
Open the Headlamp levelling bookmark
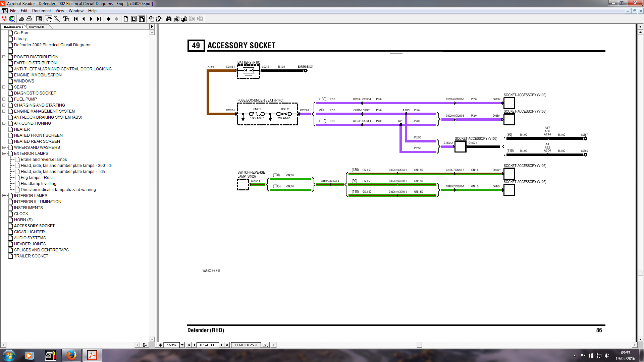pyautogui.click(x=39, y=184)
